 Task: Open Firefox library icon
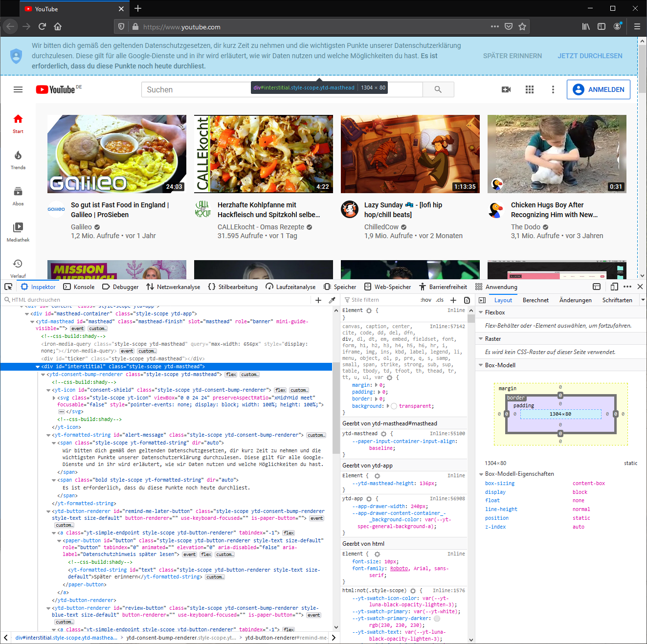coord(586,26)
